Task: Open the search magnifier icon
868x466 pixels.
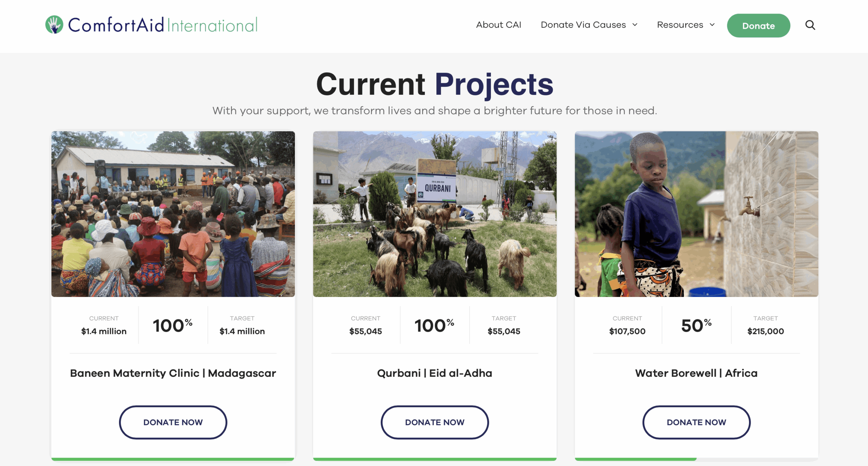Action: [810, 25]
